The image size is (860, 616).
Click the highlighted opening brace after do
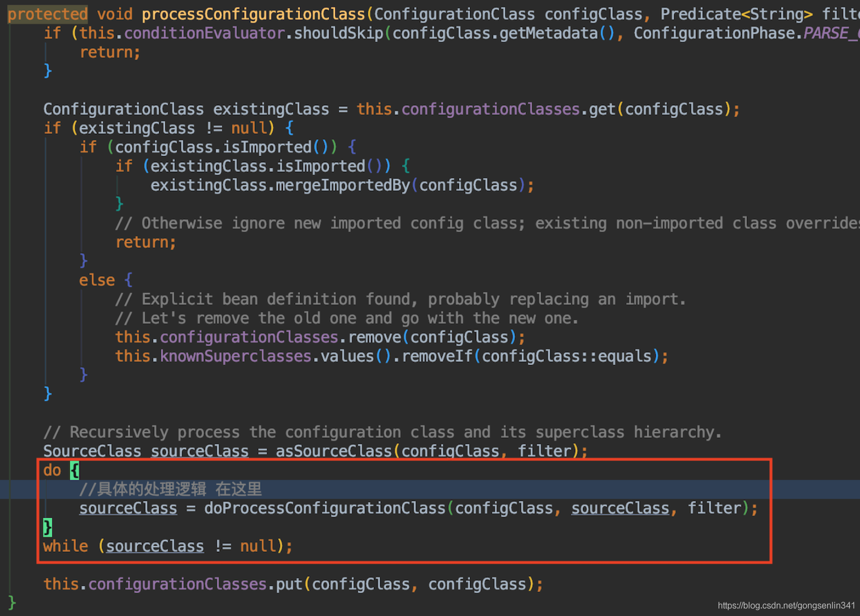coord(75,470)
